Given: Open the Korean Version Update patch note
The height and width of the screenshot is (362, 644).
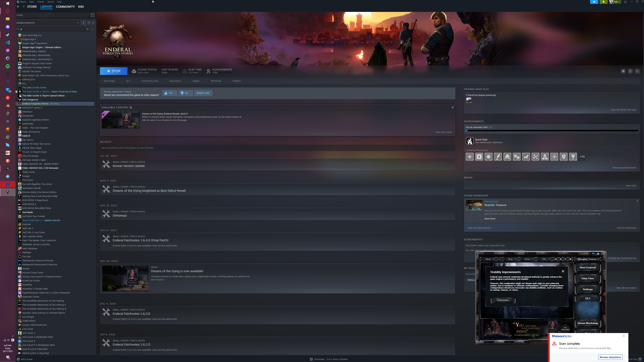Looking at the screenshot, I should point(278,164).
